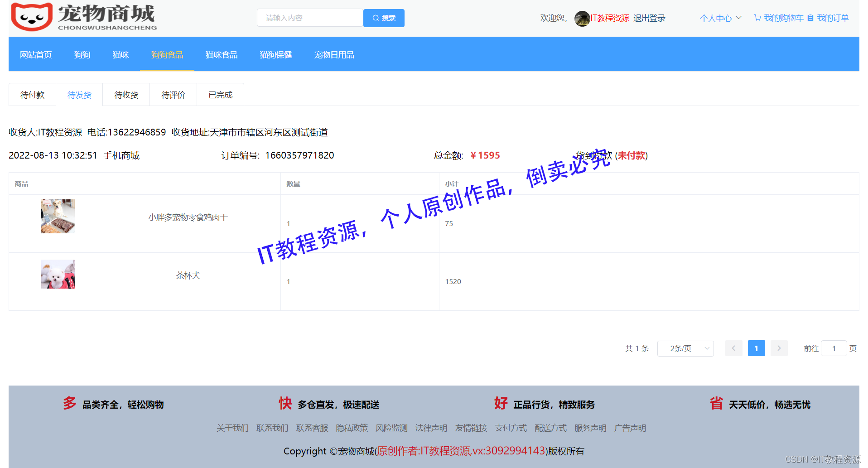Select 网站首页 in the navigation bar
The height and width of the screenshot is (468, 868).
click(x=36, y=54)
